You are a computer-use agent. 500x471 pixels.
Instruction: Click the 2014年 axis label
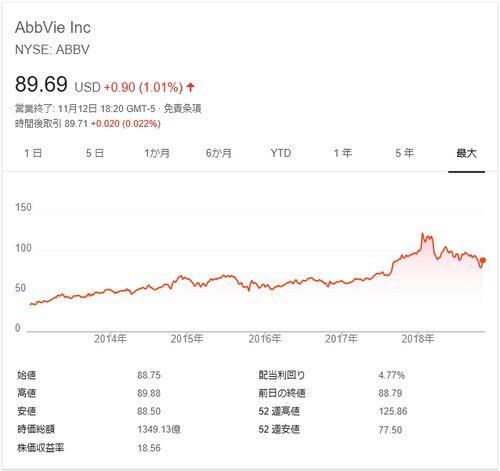tap(110, 339)
